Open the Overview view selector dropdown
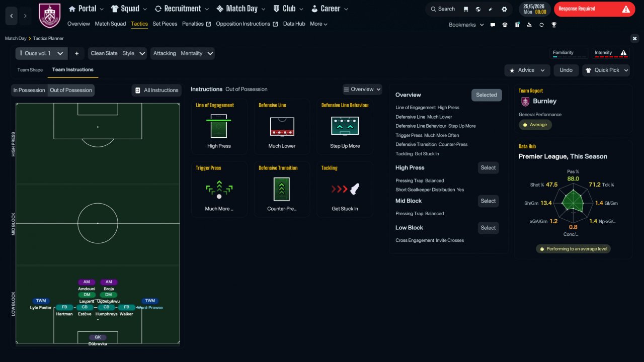This screenshot has height=362, width=644. point(362,89)
